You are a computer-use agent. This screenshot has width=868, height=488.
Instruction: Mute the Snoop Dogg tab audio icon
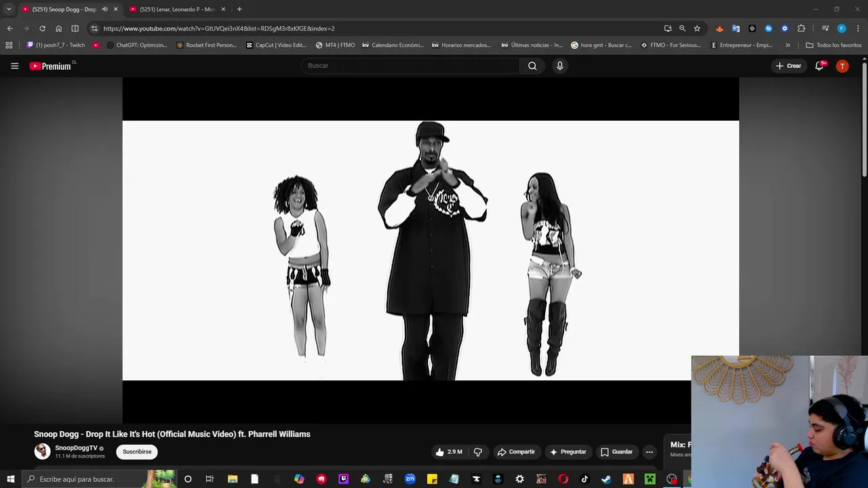click(104, 9)
